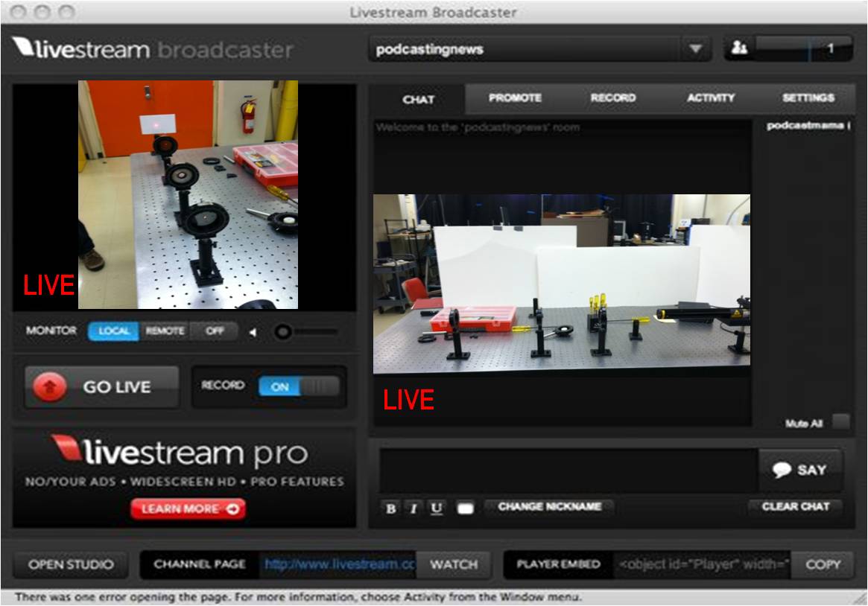Toggle bold chat formatting

point(390,508)
